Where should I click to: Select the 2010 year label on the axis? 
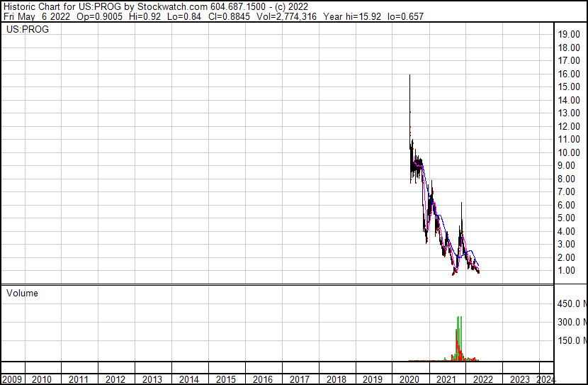(x=42, y=379)
